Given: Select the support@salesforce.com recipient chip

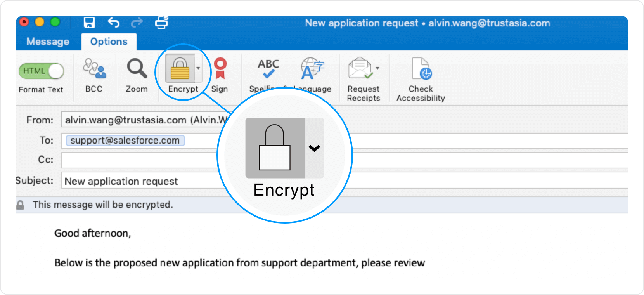Looking at the screenshot, I should (125, 141).
